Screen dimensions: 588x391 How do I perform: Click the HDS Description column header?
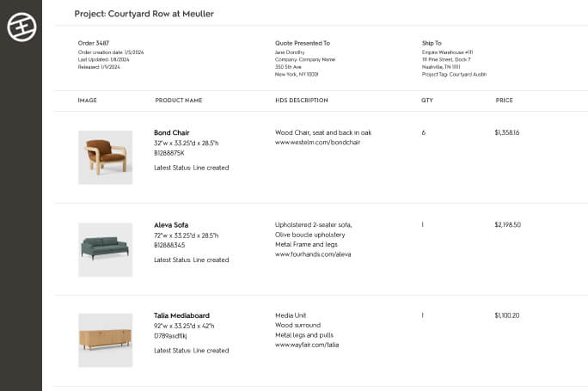pos(301,101)
